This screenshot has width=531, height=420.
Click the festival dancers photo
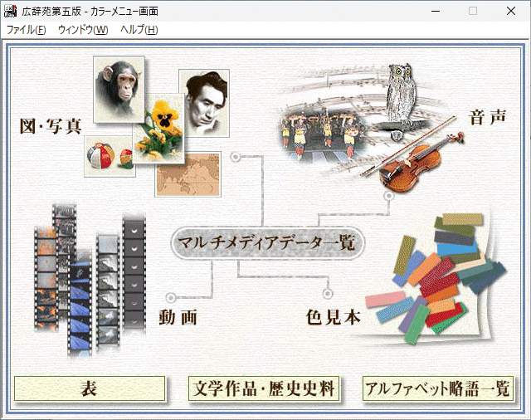[322, 135]
